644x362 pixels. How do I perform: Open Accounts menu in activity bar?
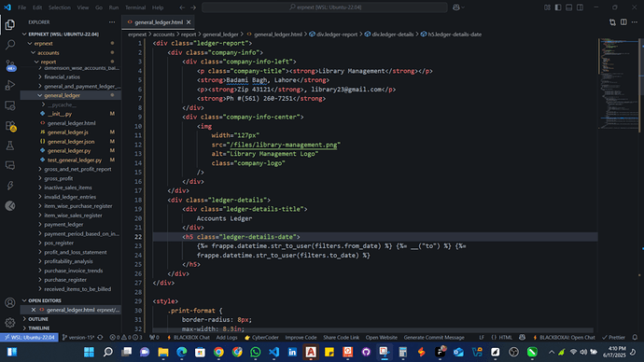pyautogui.click(x=10, y=303)
